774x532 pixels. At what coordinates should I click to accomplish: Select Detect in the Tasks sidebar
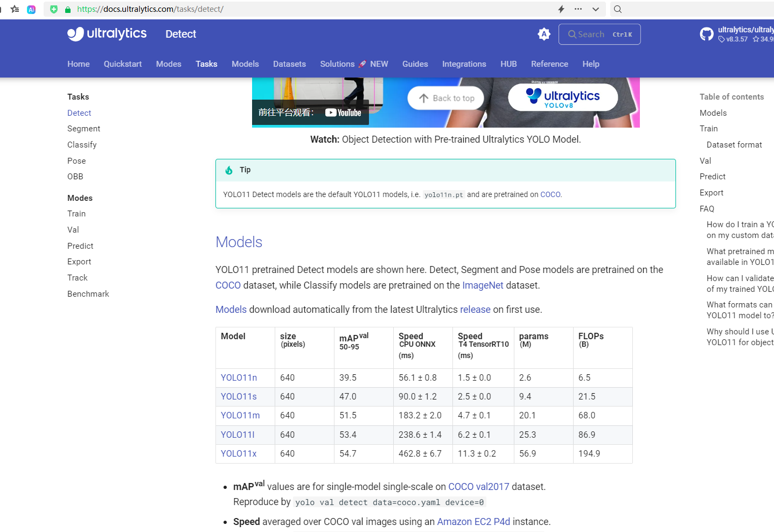click(79, 113)
